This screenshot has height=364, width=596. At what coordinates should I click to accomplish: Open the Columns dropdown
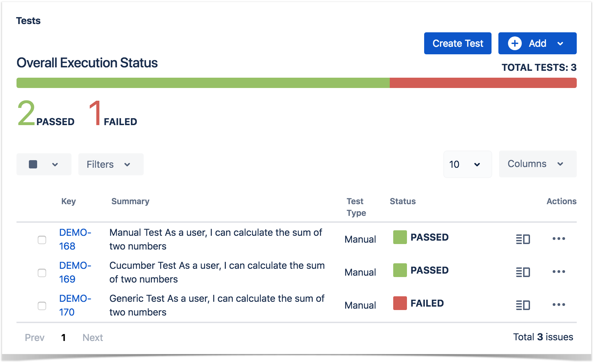(x=538, y=164)
